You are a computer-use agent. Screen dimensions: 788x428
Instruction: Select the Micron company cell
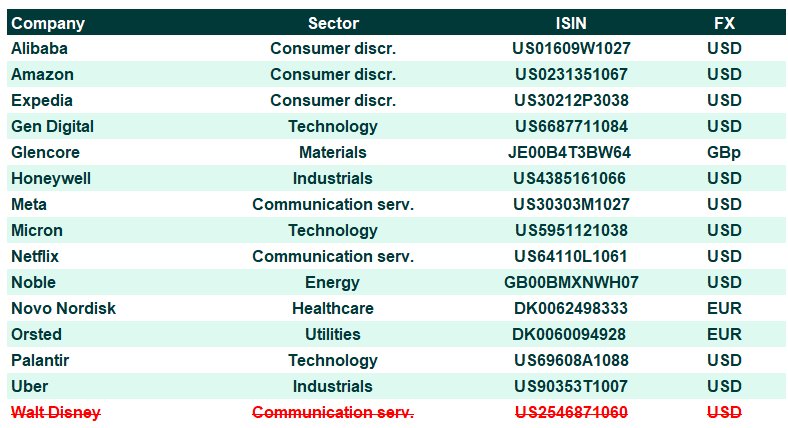(x=37, y=231)
